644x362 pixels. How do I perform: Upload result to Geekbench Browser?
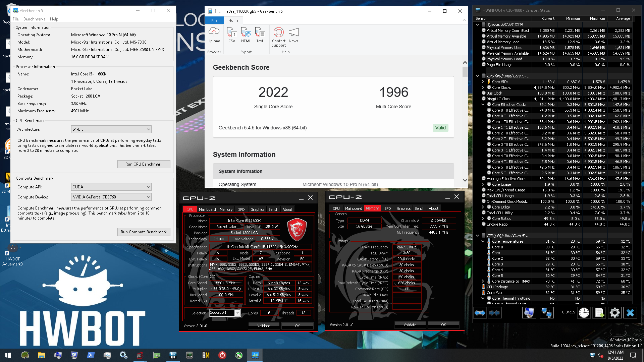(214, 35)
